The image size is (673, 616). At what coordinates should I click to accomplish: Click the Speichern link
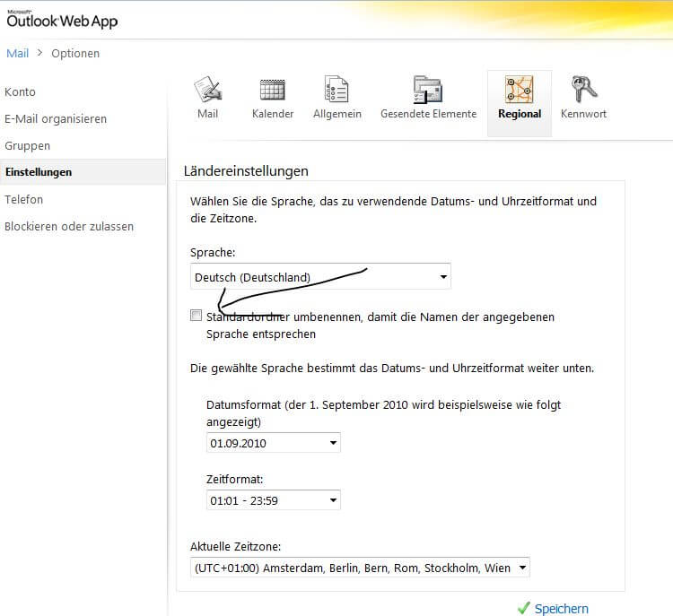[x=562, y=608]
